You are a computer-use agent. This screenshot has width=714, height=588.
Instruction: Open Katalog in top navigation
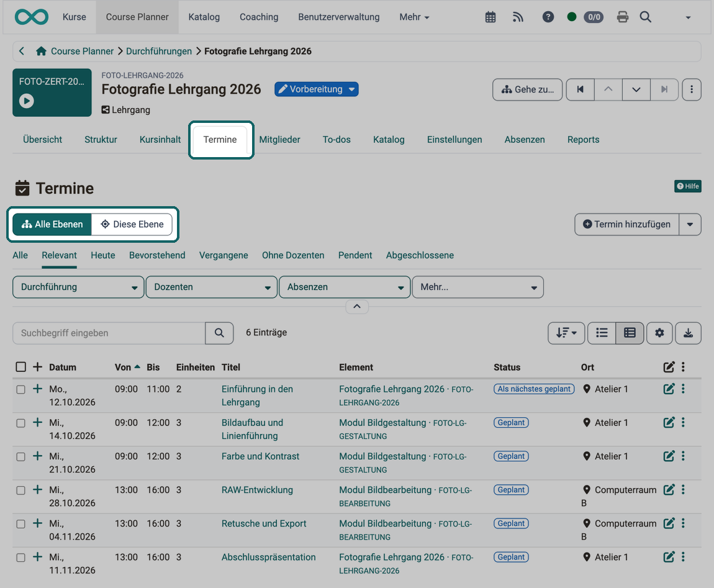(204, 17)
